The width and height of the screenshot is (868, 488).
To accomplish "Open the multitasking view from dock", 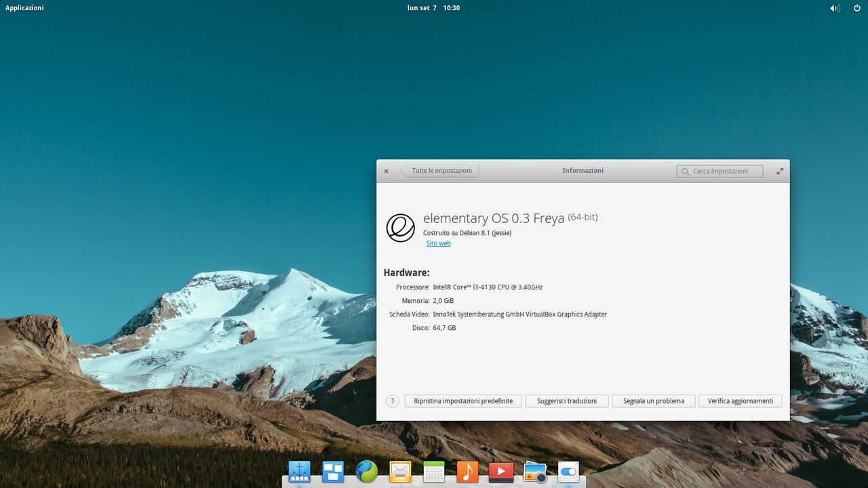I will pyautogui.click(x=333, y=471).
